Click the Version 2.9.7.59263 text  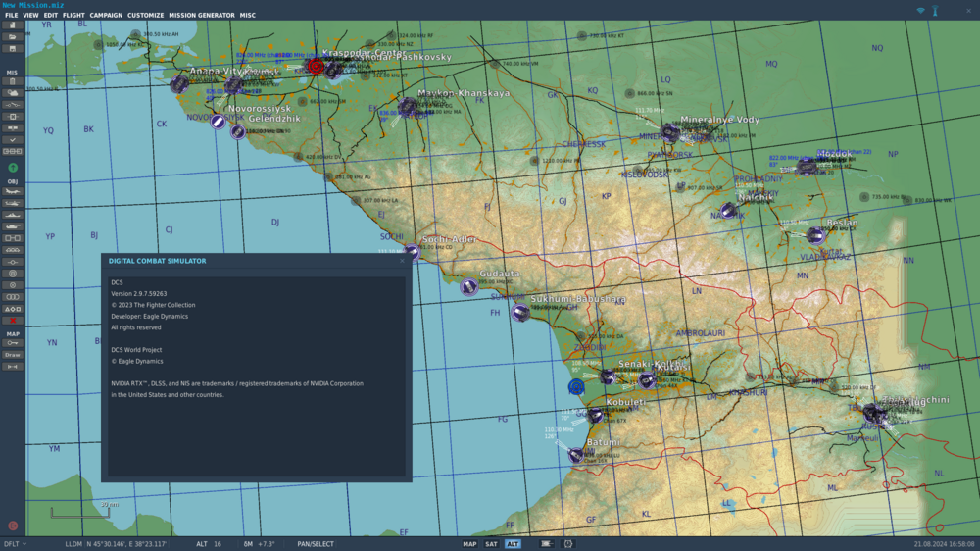139,294
